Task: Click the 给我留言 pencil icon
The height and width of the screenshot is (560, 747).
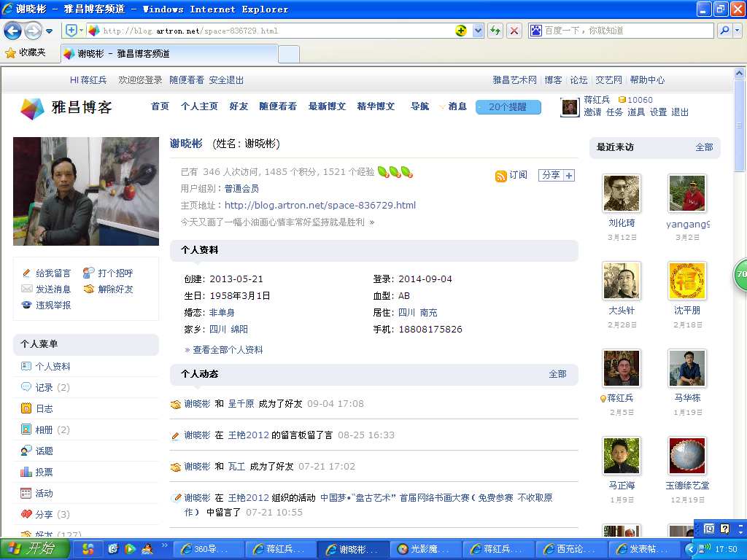Action: pyautogui.click(x=27, y=273)
